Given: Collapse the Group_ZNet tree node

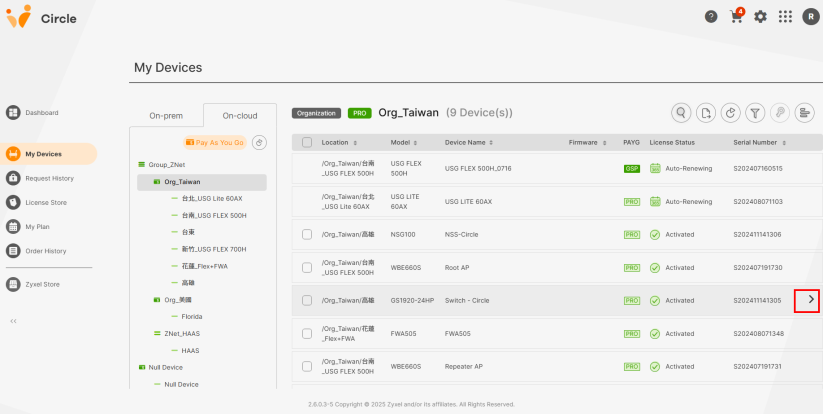Looking at the screenshot, I should 141,165.
